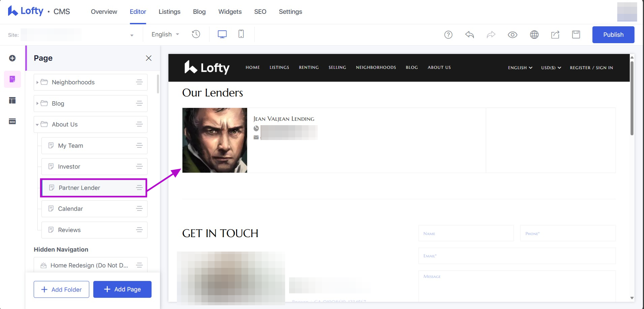Screen dimensions: 644x309
Task: Preview site with the eye icon
Action: tap(512, 35)
